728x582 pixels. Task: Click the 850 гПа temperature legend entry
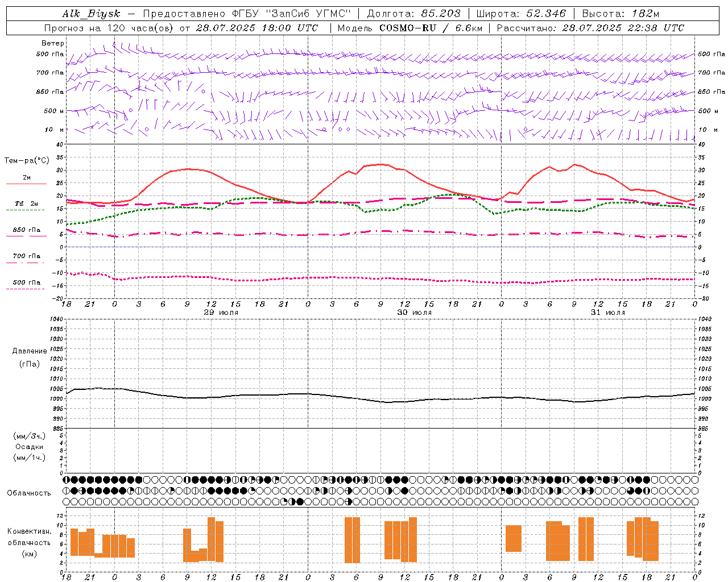point(27,230)
